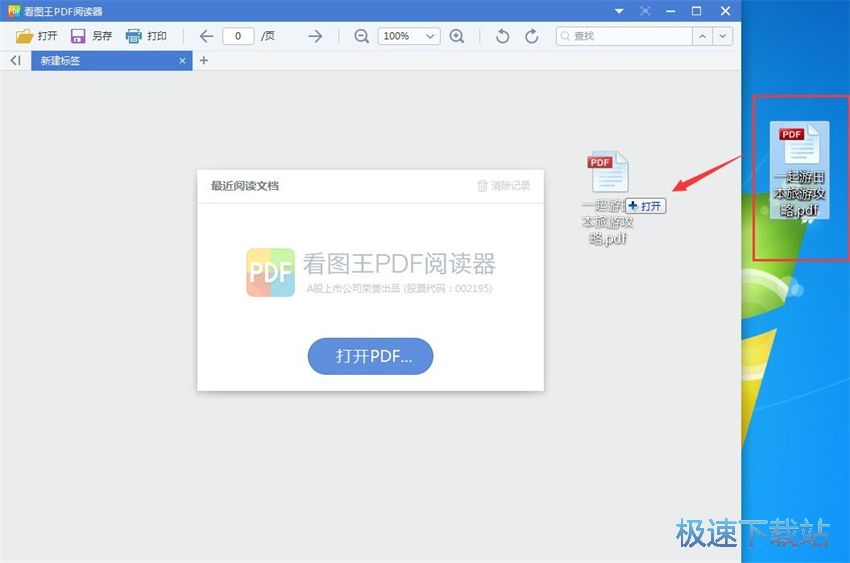Click the zoom out magnifier icon
Image resolution: width=850 pixels, height=563 pixels.
(x=362, y=36)
